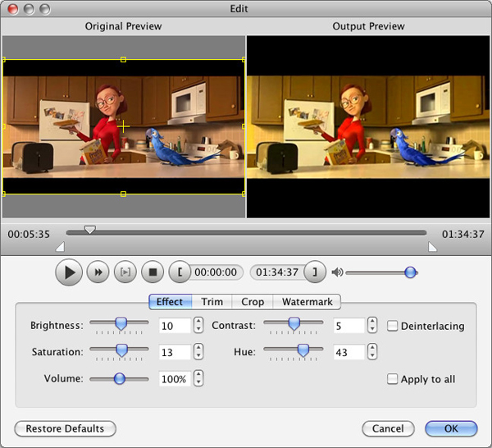Viewport: 492px width, 448px height.
Task: Click the Original Preview video frame
Action: click(x=124, y=127)
